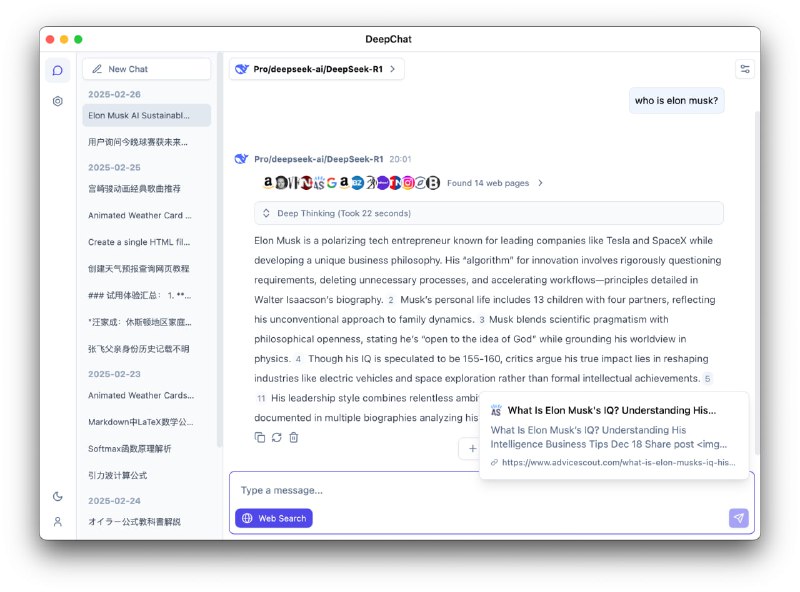Viewport: 800px width, 592px height.
Task: Delete the assistant's message
Action: (x=293, y=437)
